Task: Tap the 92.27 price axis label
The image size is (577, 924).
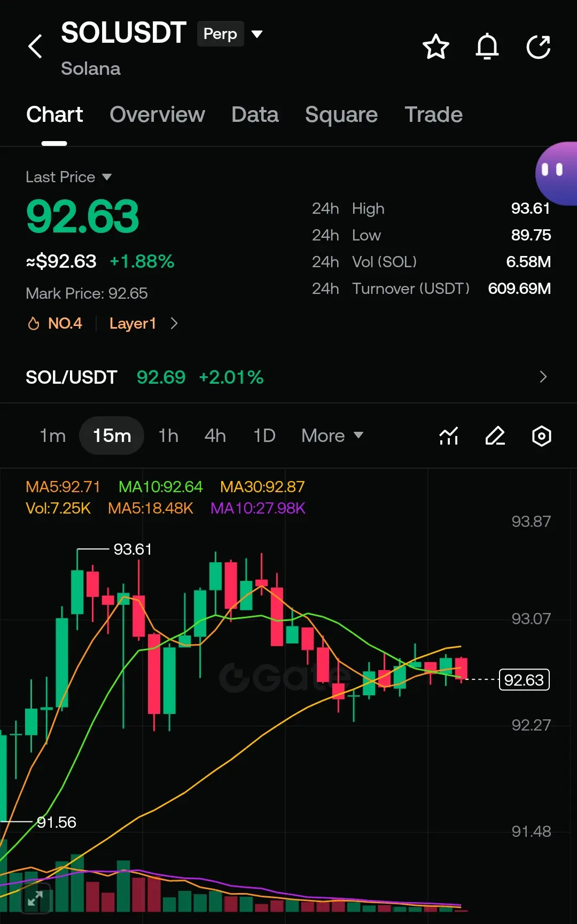Action: point(531,725)
